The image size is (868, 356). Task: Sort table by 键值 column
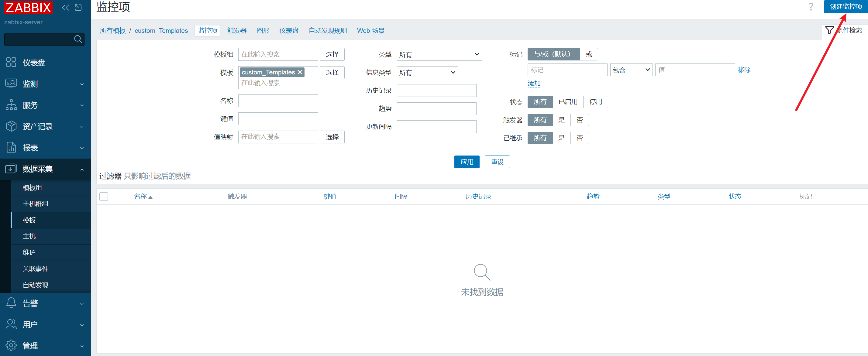(x=330, y=196)
